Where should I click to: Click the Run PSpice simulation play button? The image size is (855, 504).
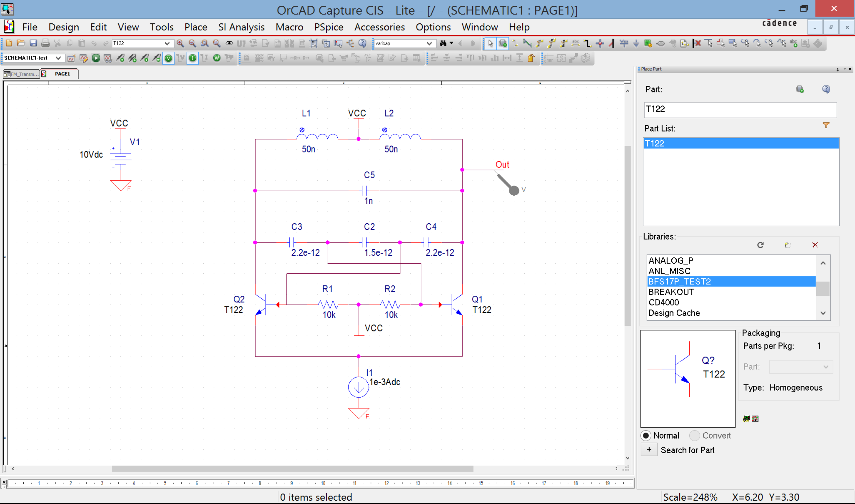click(96, 58)
